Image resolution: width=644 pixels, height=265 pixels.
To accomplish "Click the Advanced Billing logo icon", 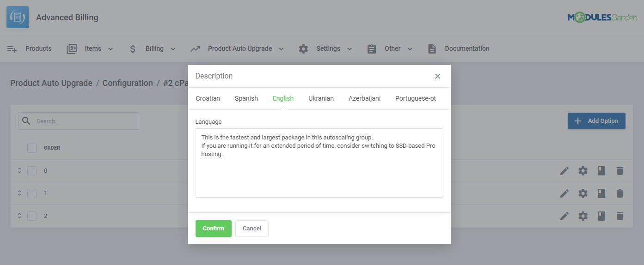I will (18, 18).
